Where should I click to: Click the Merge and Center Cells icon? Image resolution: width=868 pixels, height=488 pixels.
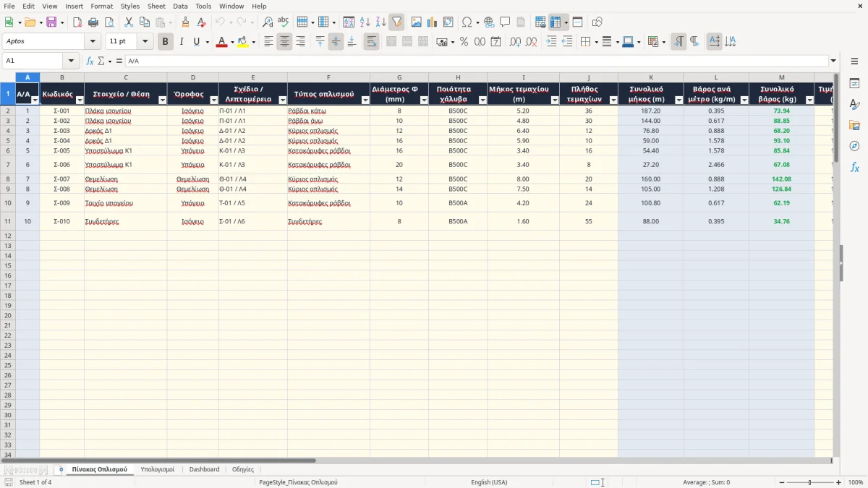(391, 42)
